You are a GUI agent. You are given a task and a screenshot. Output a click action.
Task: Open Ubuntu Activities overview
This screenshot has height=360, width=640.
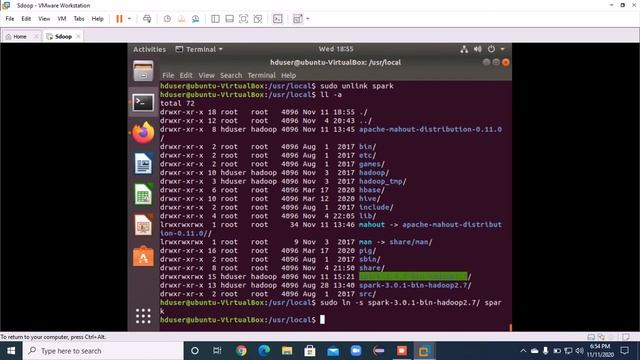tap(149, 49)
